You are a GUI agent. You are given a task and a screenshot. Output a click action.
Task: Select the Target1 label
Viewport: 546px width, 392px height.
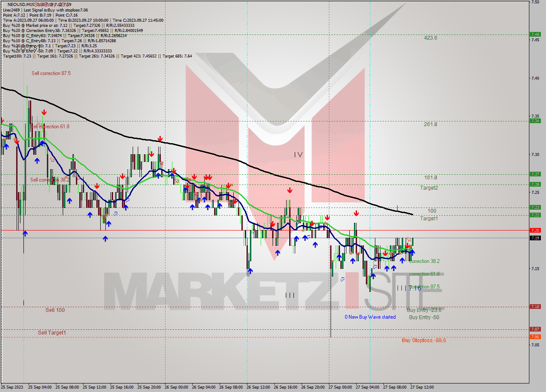click(429, 219)
